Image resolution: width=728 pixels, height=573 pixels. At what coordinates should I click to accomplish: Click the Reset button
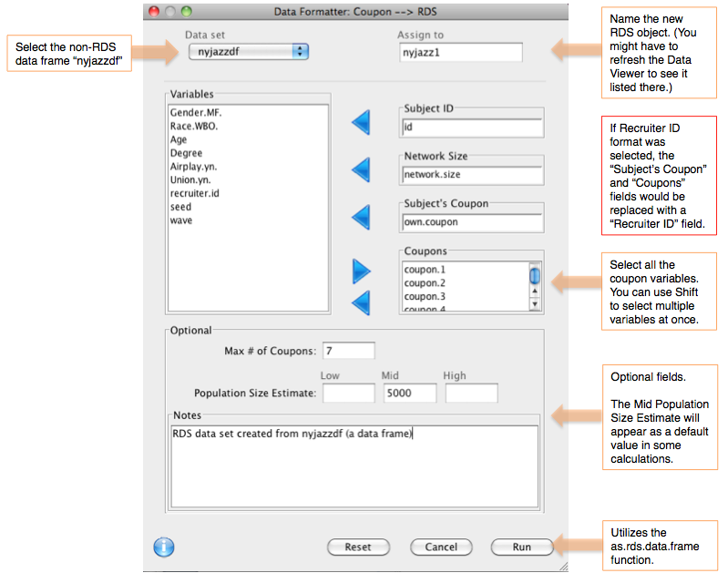358,547
